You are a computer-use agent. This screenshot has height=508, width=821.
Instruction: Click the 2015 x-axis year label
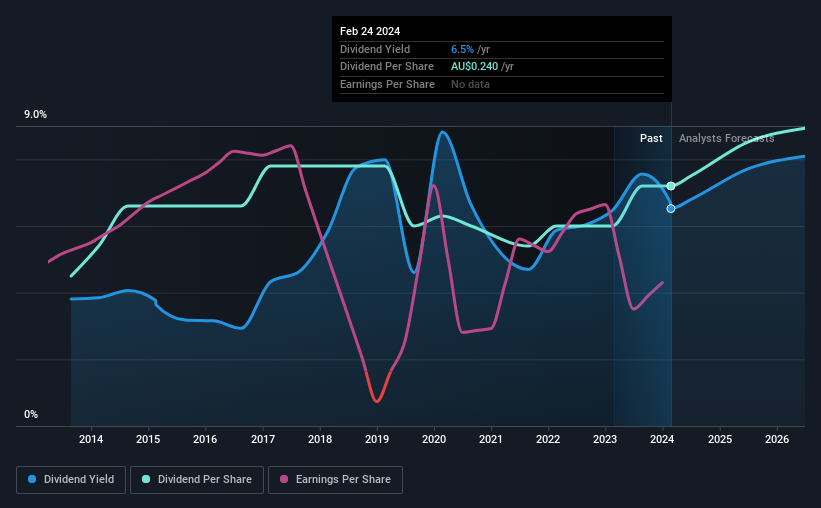[148, 439]
